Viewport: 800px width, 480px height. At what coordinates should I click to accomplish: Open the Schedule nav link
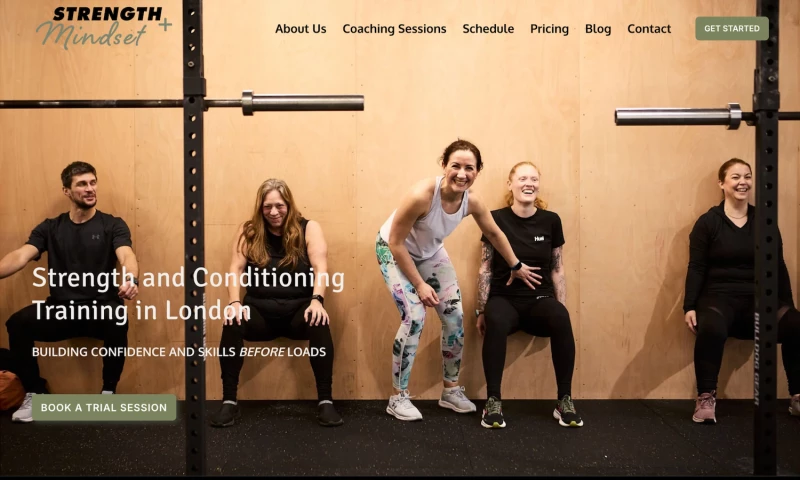[488, 29]
